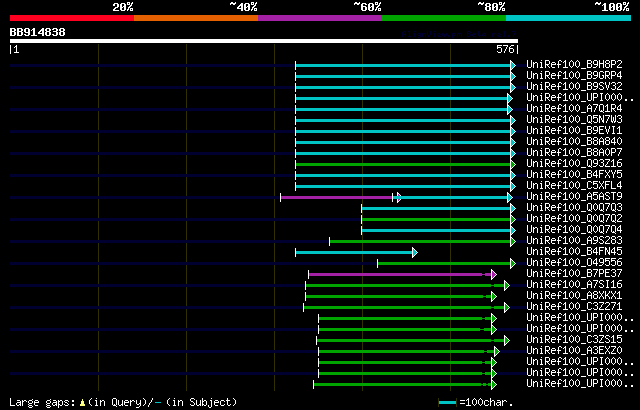Open the UniRef100_C3ZS15 subject link

click(574, 339)
